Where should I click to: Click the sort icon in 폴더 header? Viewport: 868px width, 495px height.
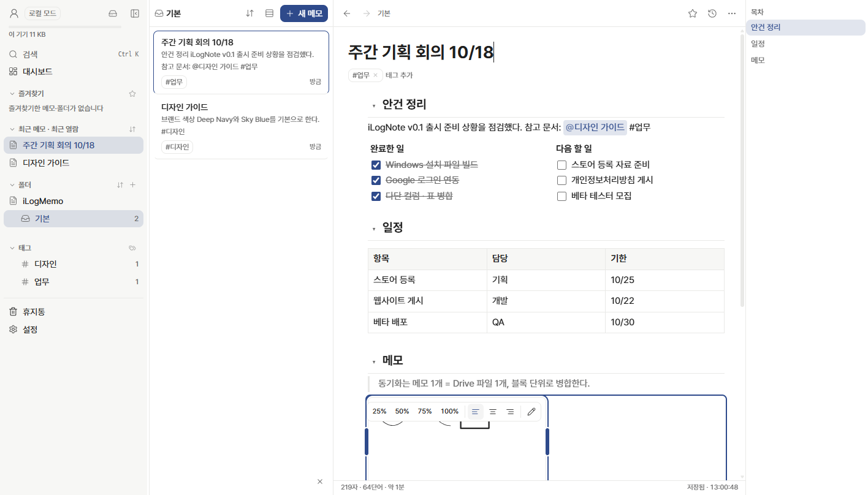[x=120, y=185]
